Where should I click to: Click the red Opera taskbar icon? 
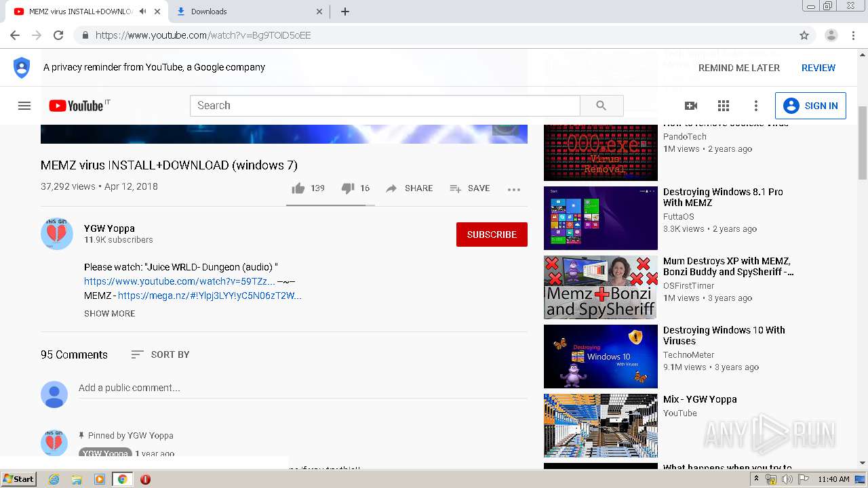click(145, 479)
